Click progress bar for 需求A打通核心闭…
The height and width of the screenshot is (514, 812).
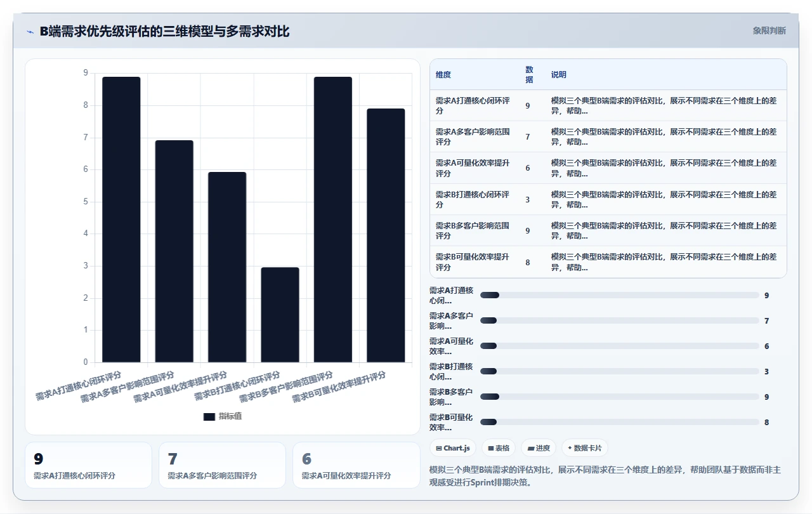[x=620, y=295]
